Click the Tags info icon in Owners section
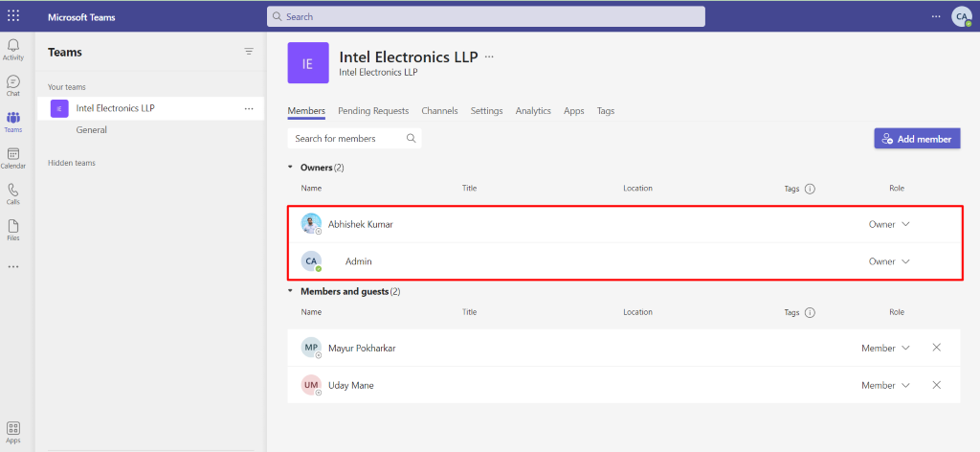The height and width of the screenshot is (452, 980). [x=810, y=189]
